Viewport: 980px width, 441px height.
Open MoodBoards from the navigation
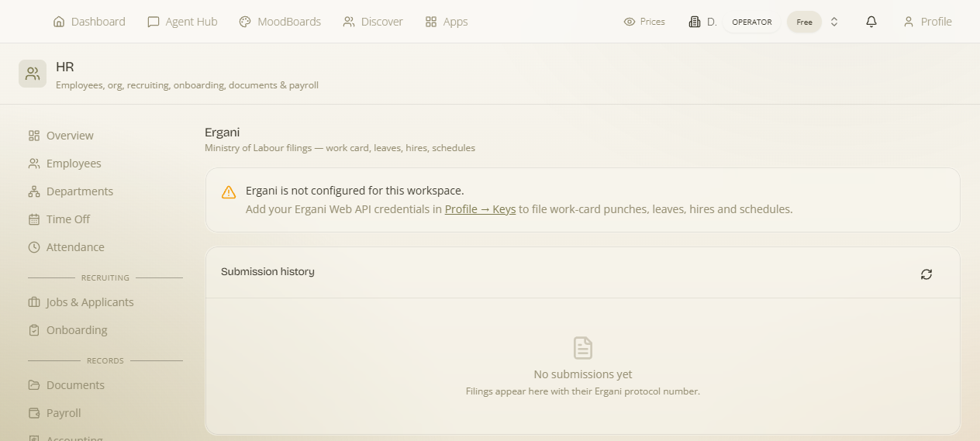[x=280, y=22]
